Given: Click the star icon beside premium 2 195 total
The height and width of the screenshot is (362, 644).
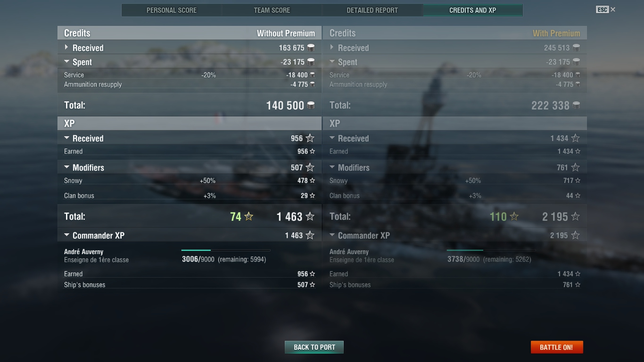Looking at the screenshot, I should pos(575,216).
